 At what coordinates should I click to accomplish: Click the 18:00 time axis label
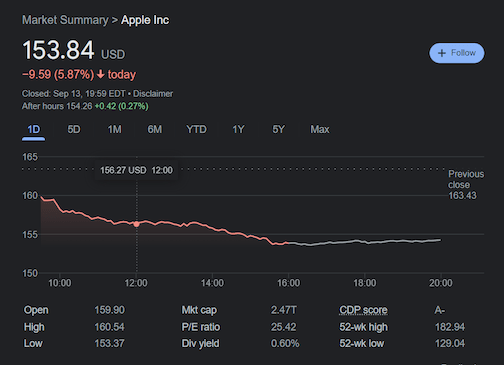point(364,283)
